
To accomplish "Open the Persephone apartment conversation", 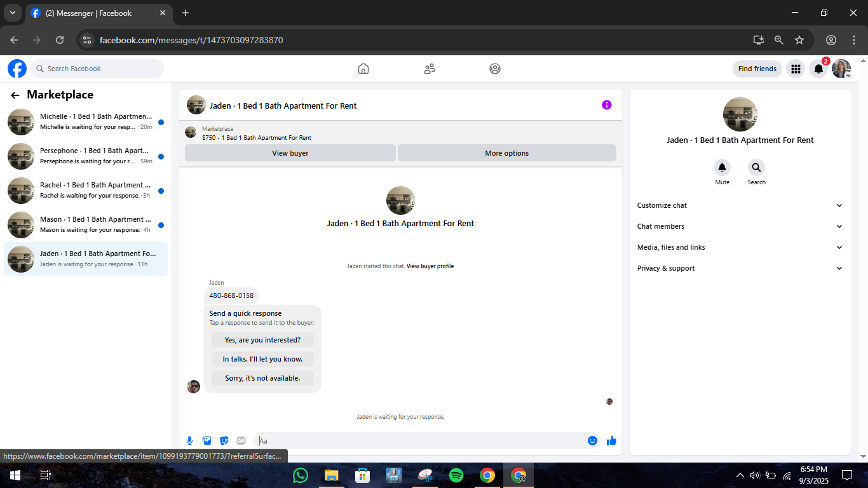I will (x=86, y=156).
